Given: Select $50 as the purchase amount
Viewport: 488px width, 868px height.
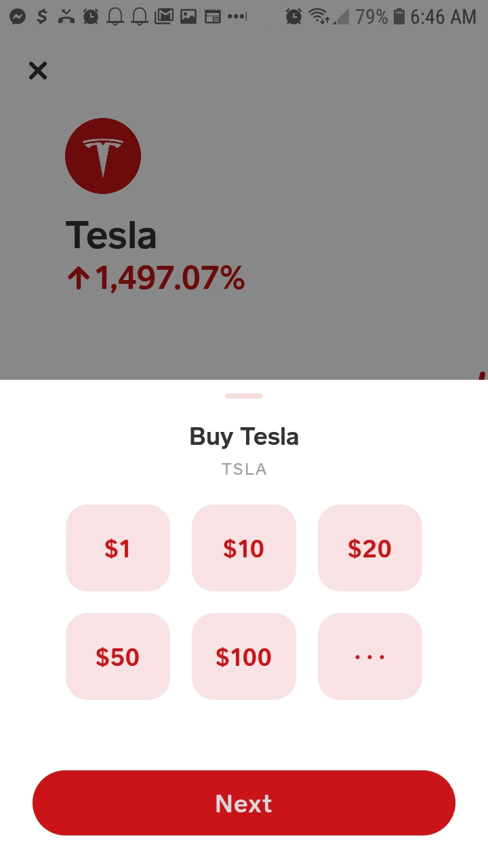Looking at the screenshot, I should tap(117, 656).
